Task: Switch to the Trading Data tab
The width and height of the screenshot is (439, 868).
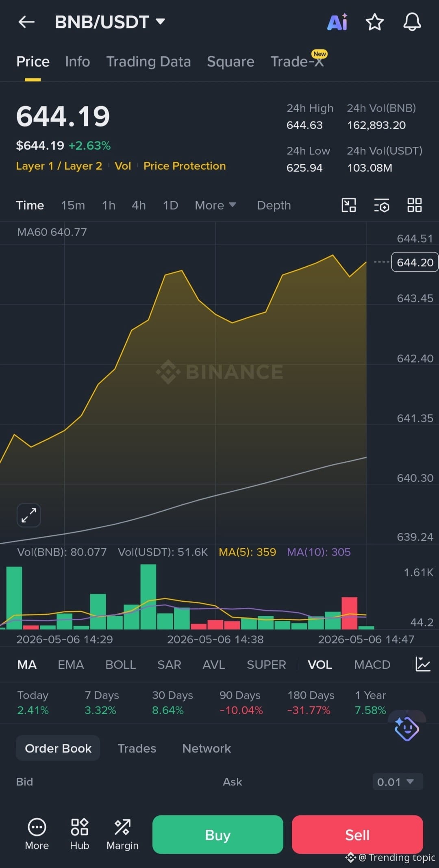Action: pos(148,61)
